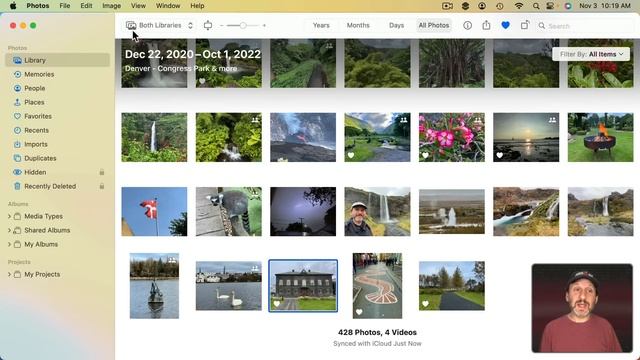This screenshot has width=640, height=360.
Task: Click the Photos app menu
Action: pos(38,6)
